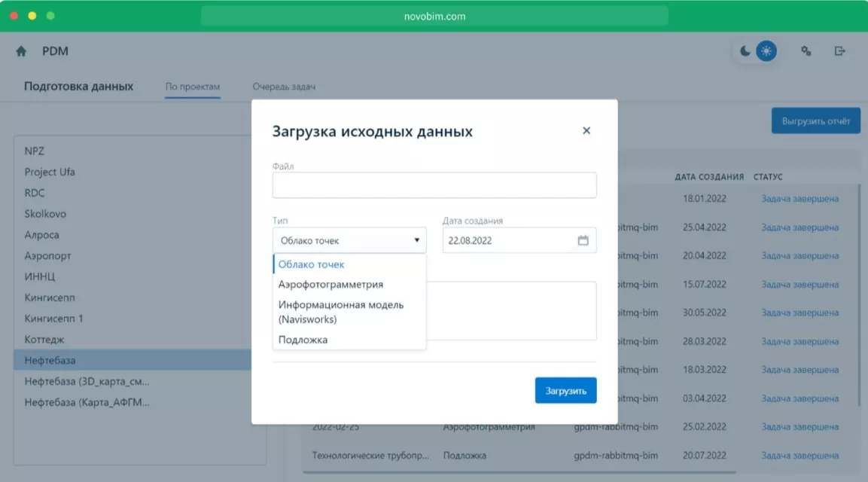Open the По проектам tab
The height and width of the screenshot is (482, 868).
point(193,87)
